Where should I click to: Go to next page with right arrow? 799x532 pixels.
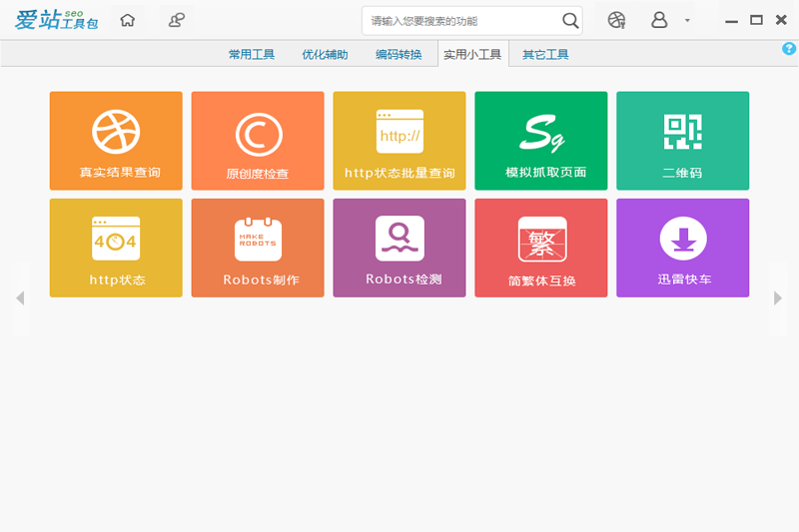click(778, 297)
